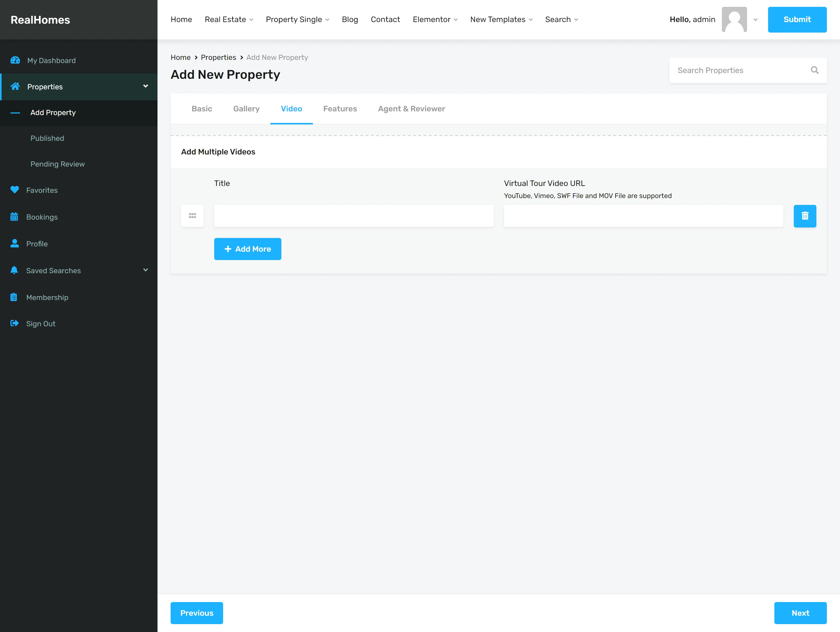Collapse the Properties sidebar submenu chevron
The width and height of the screenshot is (840, 632).
click(145, 86)
